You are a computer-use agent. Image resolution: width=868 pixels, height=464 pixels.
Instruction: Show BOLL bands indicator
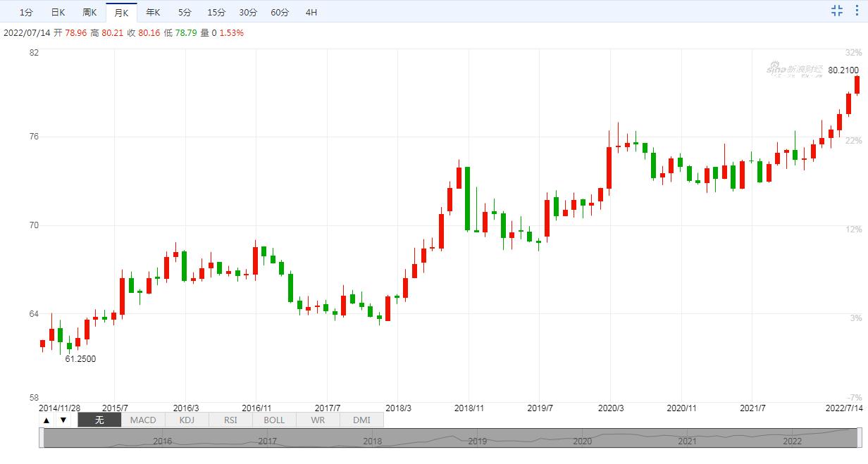[274, 420]
